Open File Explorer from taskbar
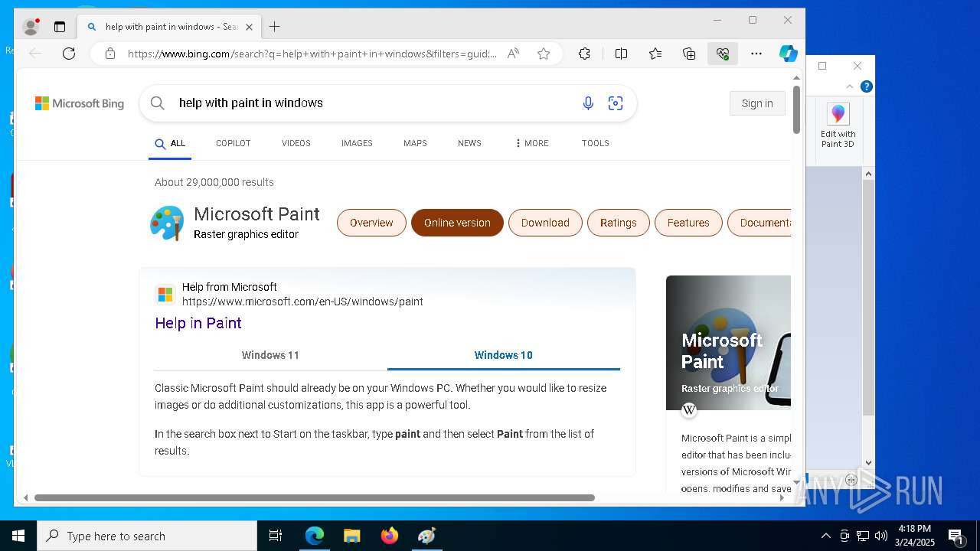The height and width of the screenshot is (551, 980). click(352, 536)
